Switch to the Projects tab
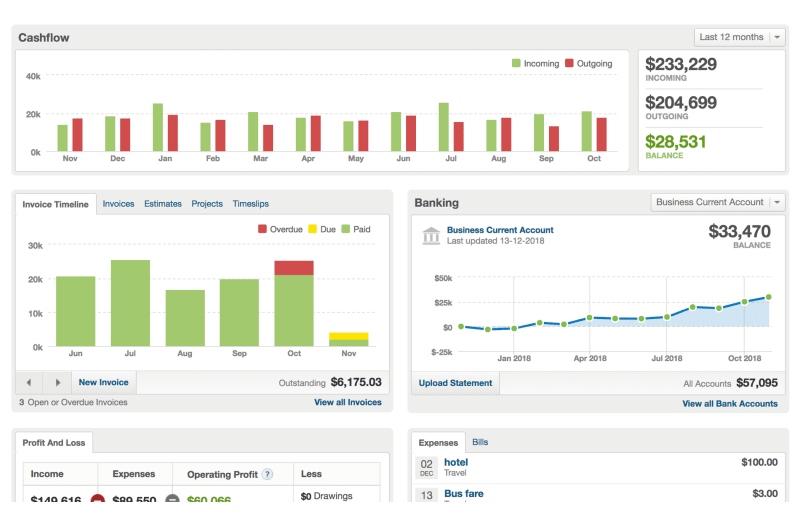The width and height of the screenshot is (800, 518). (x=207, y=204)
